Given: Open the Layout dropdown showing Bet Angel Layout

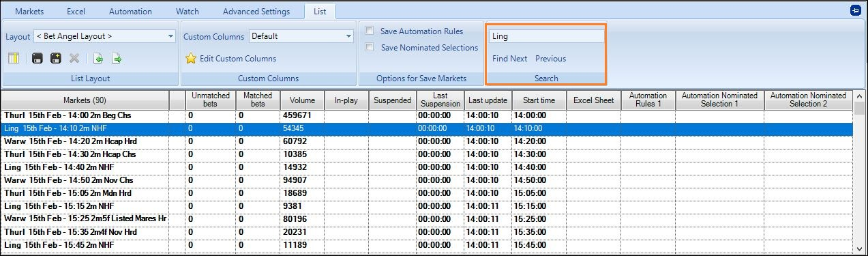Looking at the screenshot, I should click(x=104, y=36).
